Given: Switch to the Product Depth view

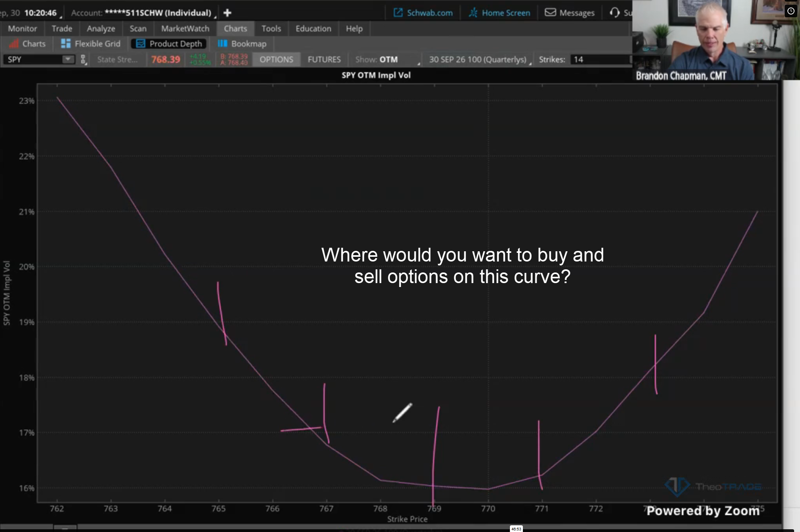Looking at the screenshot, I should [x=169, y=44].
